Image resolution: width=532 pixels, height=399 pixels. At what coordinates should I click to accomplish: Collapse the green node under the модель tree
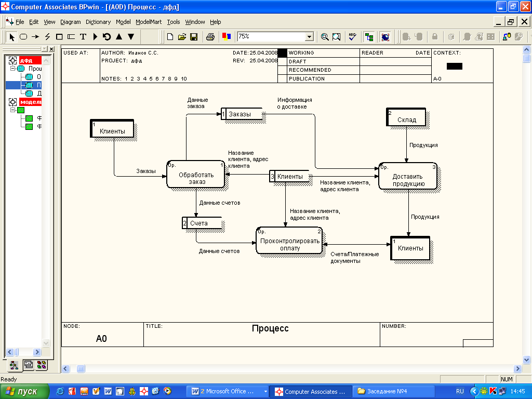(x=12, y=110)
